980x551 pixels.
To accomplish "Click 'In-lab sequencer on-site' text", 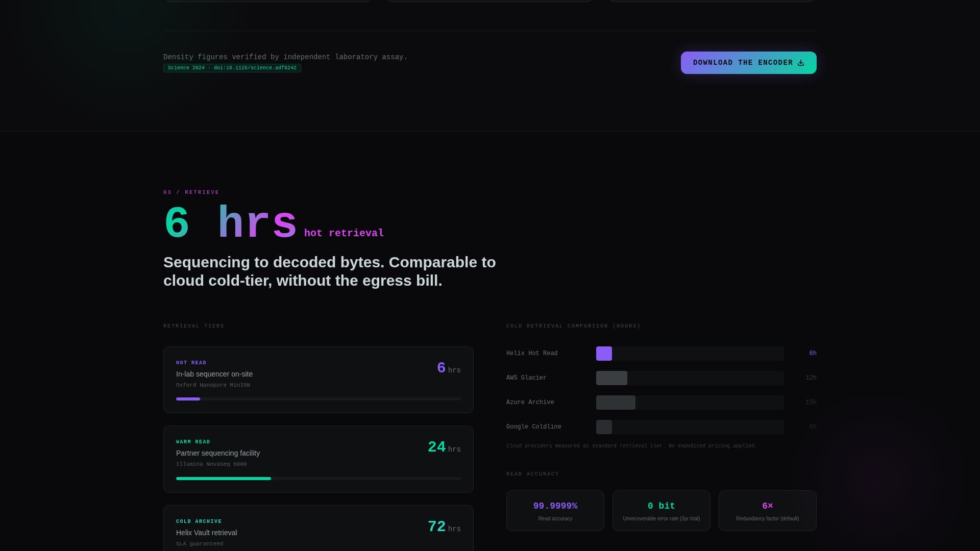I will click(214, 374).
